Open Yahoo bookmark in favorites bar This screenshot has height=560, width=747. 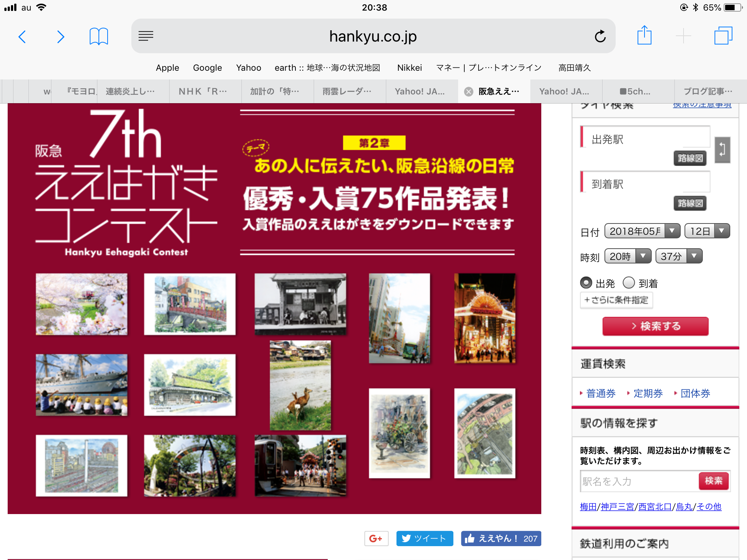coord(248,68)
